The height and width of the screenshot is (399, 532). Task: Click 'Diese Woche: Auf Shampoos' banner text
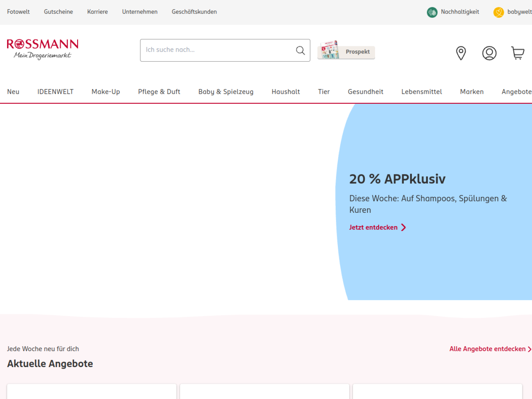click(428, 204)
